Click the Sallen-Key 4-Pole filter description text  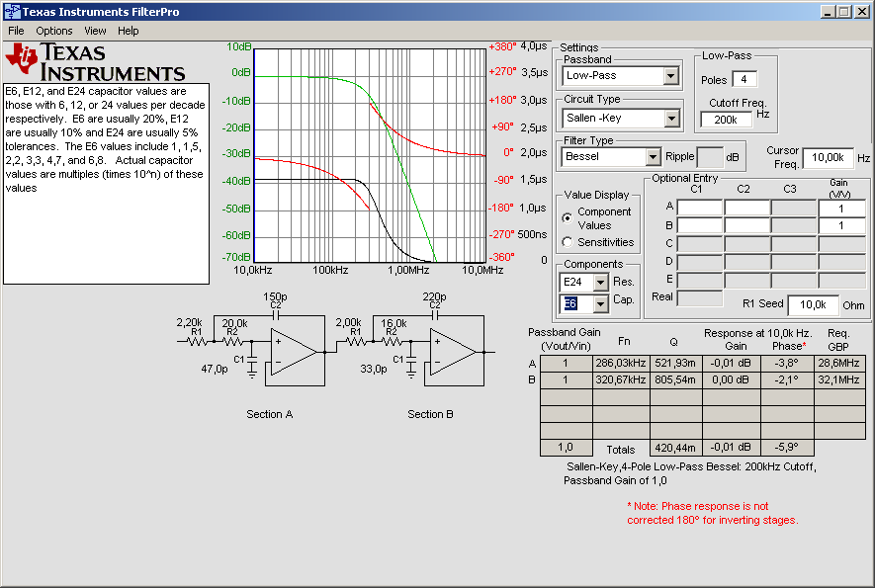[690, 473]
